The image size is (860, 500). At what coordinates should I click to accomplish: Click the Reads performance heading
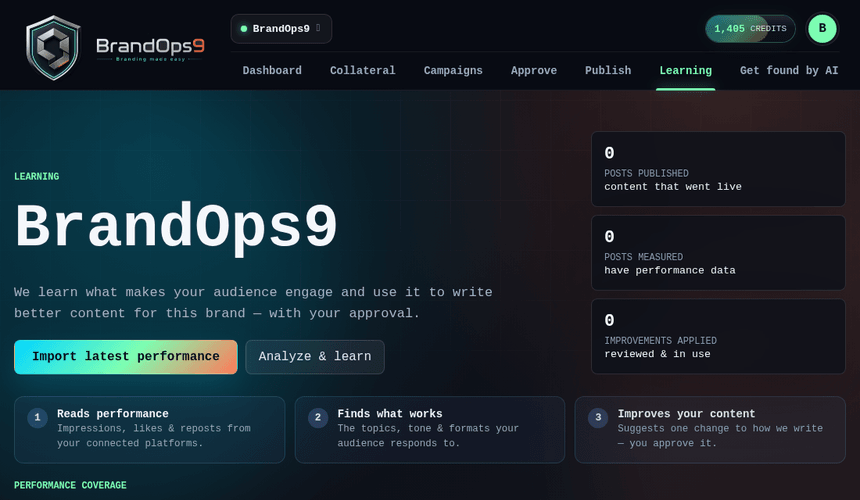coord(112,414)
